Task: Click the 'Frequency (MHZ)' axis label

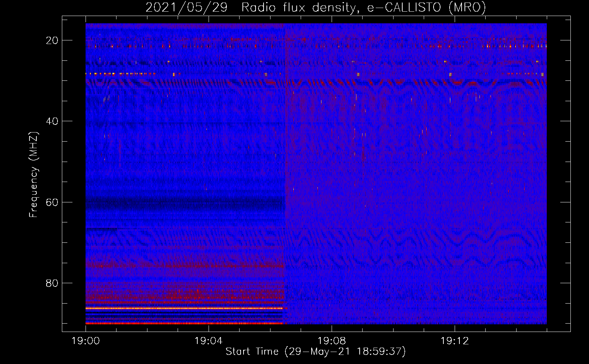Action: coord(33,174)
